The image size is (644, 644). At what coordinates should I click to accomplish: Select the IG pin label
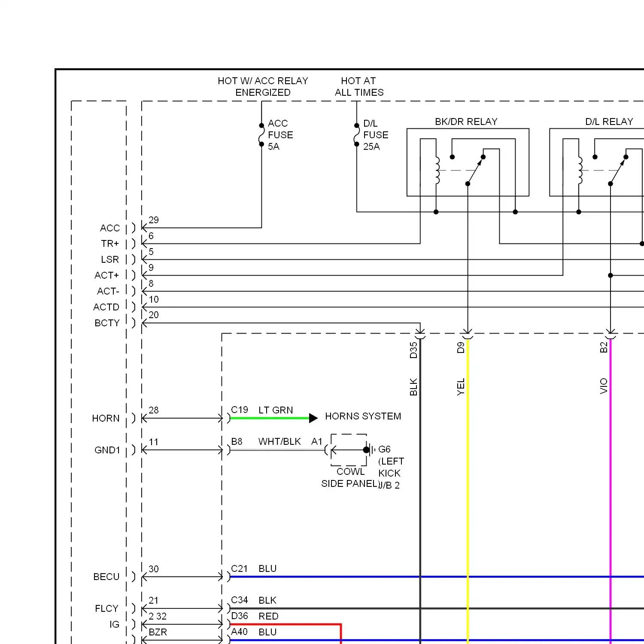tap(114, 624)
